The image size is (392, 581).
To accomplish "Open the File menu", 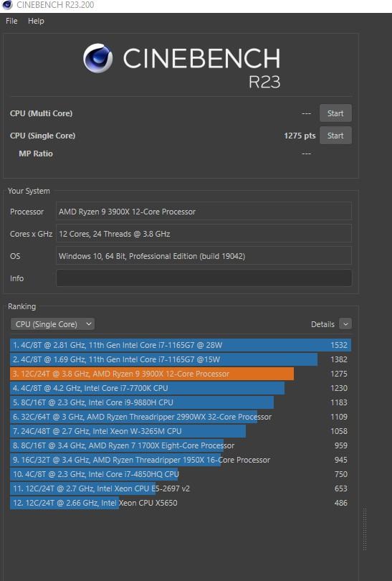I will click(x=11, y=21).
